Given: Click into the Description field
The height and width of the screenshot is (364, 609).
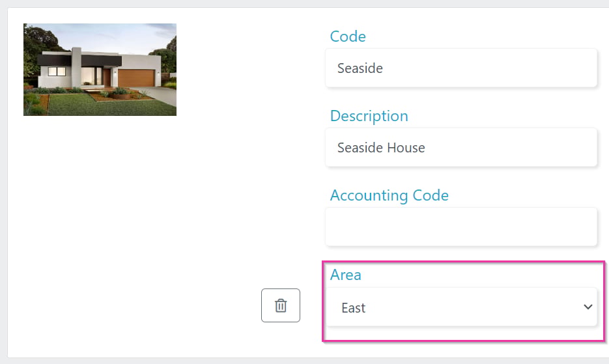Looking at the screenshot, I should (x=461, y=147).
